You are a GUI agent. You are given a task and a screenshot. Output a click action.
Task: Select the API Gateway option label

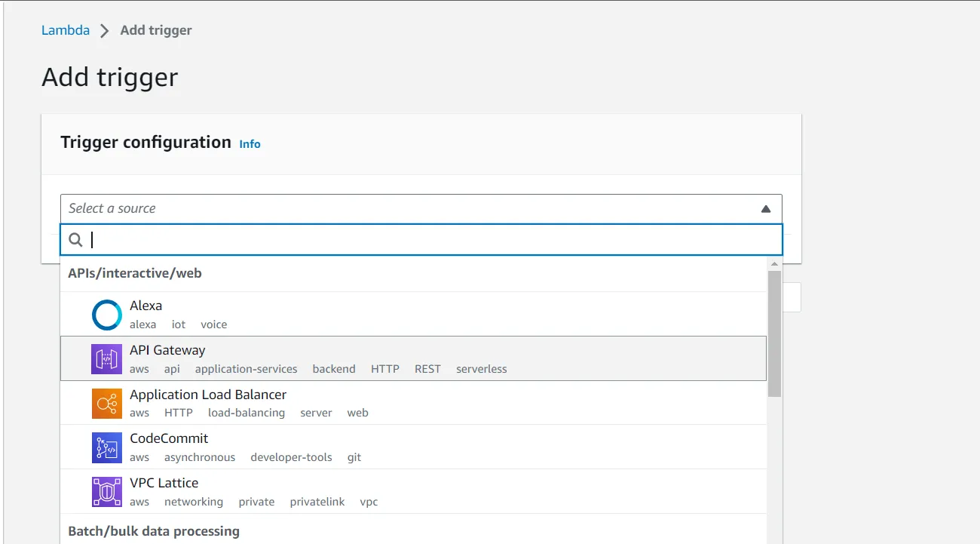pos(167,350)
